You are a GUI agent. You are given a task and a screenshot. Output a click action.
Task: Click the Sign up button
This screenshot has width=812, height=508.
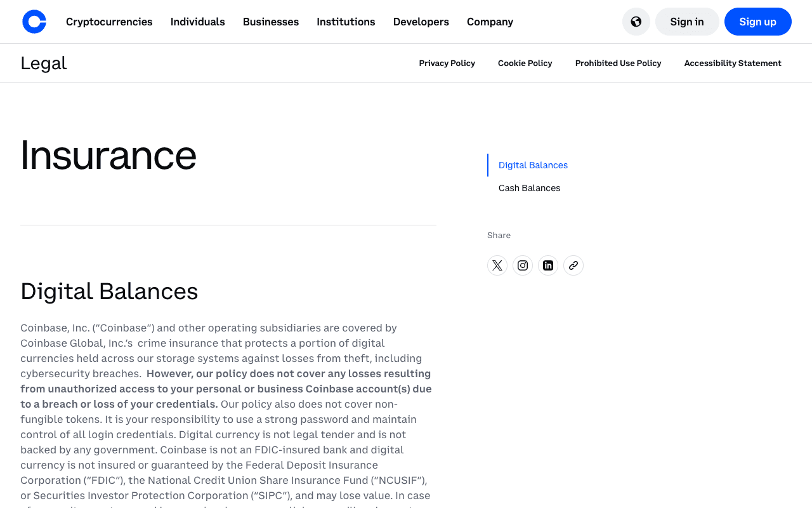pos(758,22)
